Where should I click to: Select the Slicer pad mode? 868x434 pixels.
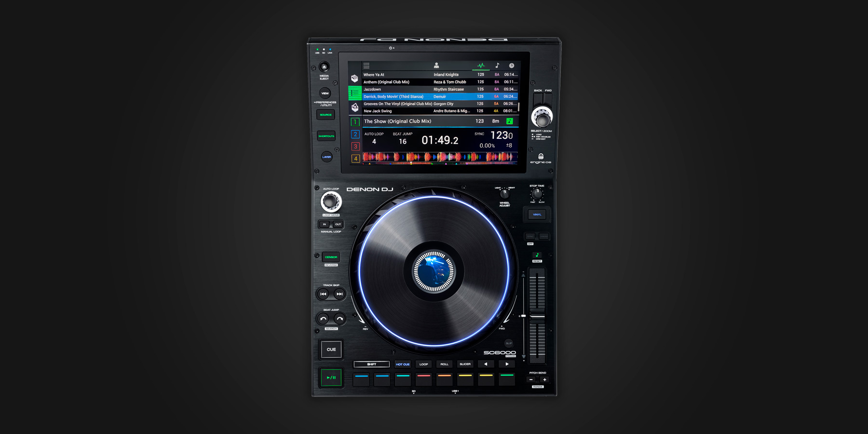click(x=465, y=364)
